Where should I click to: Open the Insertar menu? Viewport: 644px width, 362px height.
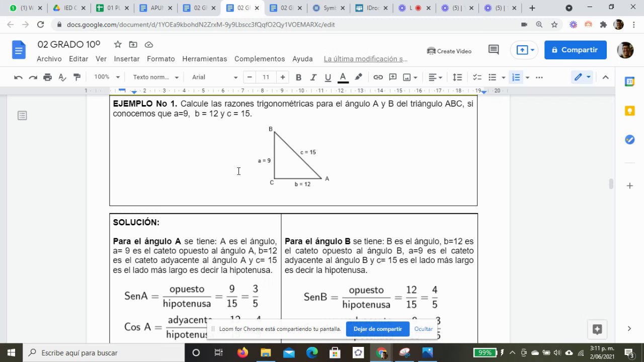click(127, 59)
